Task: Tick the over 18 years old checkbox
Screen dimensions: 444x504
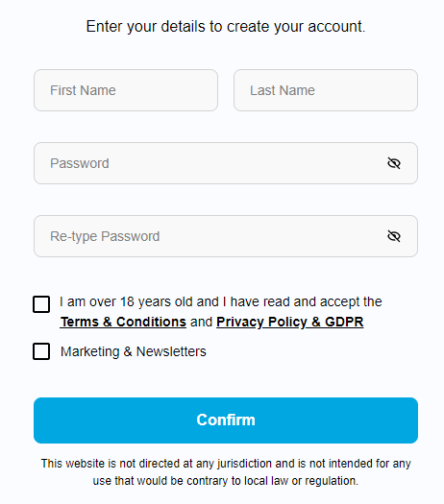Action: coord(41,304)
